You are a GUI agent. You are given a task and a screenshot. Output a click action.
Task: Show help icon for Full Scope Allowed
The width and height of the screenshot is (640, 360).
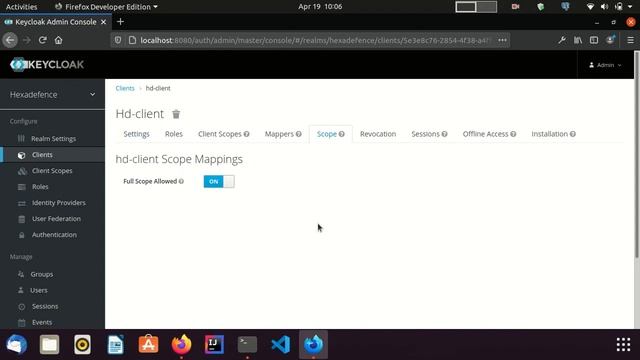pyautogui.click(x=181, y=181)
